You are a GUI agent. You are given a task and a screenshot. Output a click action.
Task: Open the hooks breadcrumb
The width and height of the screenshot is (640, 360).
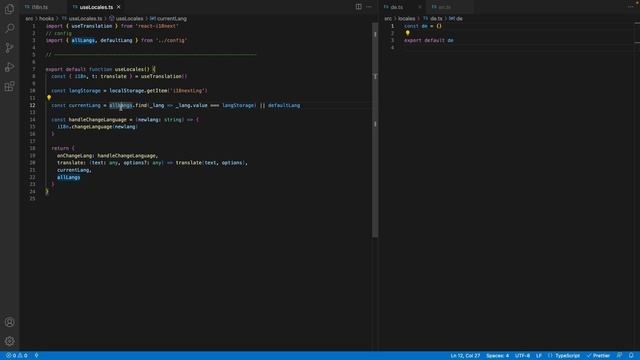pos(47,18)
